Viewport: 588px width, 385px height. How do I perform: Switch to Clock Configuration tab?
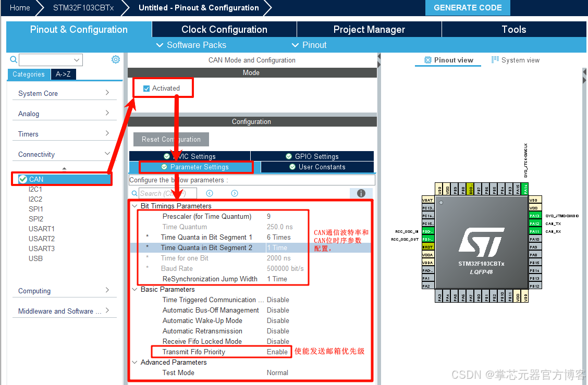pyautogui.click(x=224, y=29)
